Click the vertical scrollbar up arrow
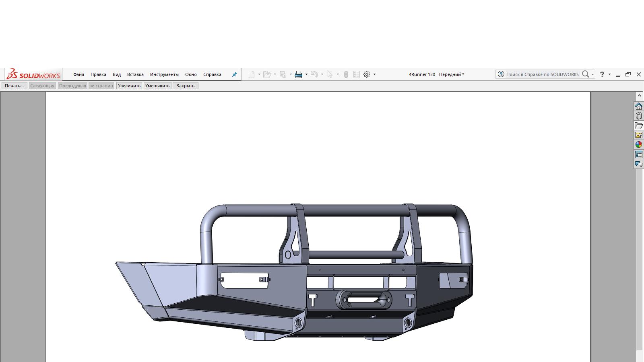 coord(639,96)
